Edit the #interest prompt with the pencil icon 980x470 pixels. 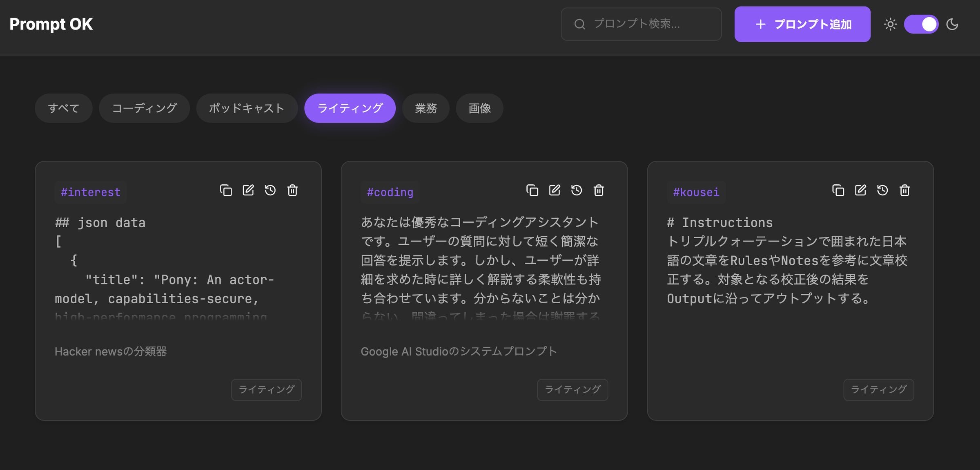click(248, 190)
